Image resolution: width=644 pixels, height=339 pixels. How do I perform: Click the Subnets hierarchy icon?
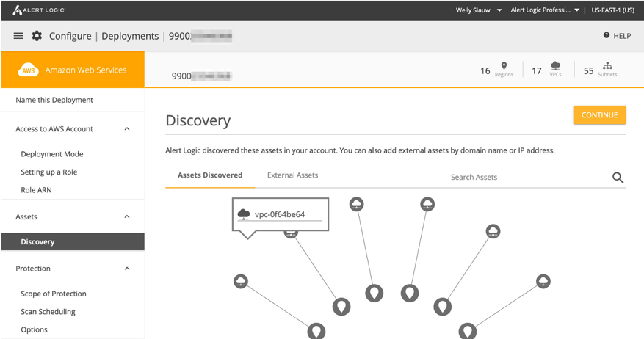click(607, 67)
